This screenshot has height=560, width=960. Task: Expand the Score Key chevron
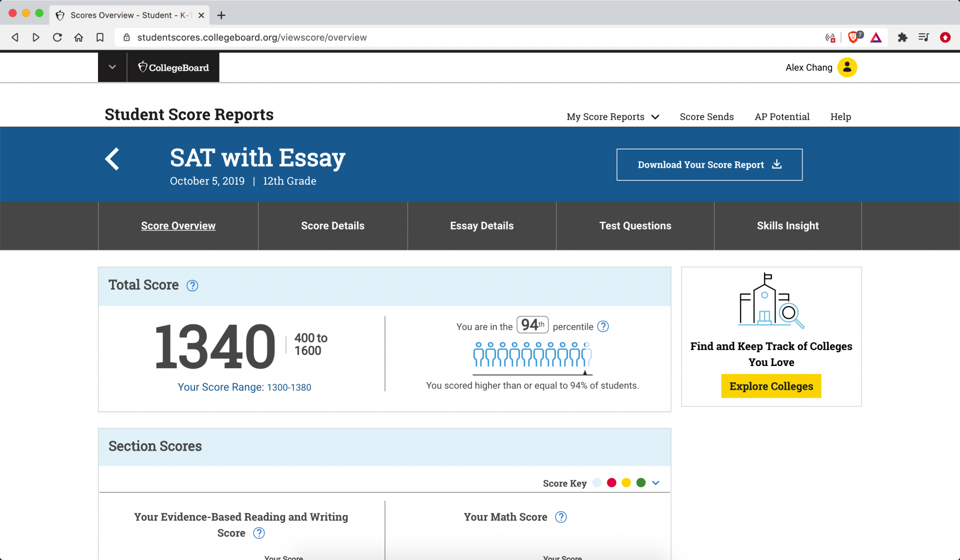(x=656, y=483)
